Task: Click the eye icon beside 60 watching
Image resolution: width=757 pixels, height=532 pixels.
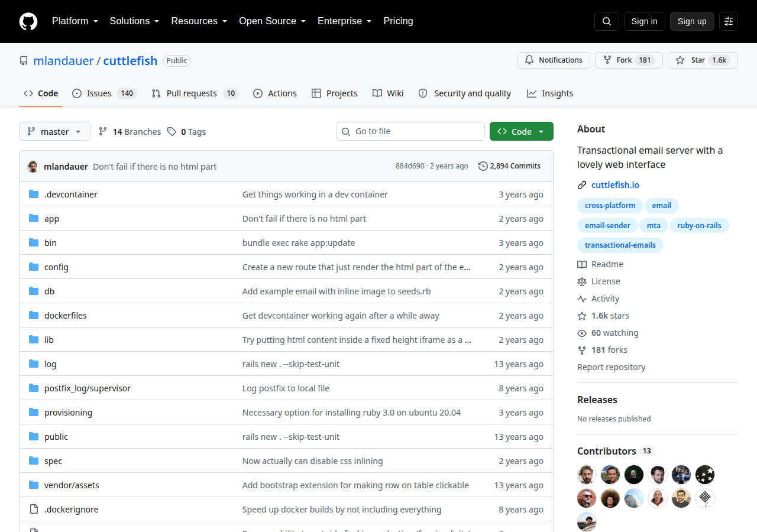Action: point(582,333)
